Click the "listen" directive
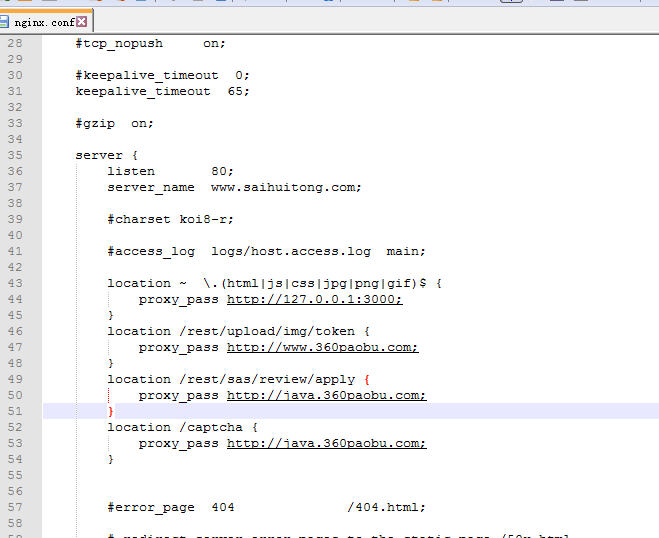659x538 pixels. 131,171
